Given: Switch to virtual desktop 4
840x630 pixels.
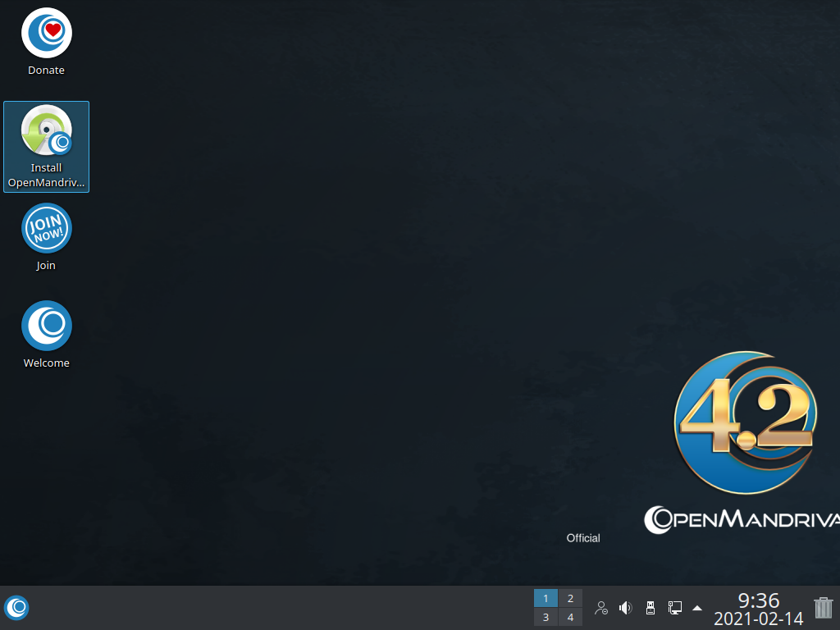Looking at the screenshot, I should tap(570, 617).
